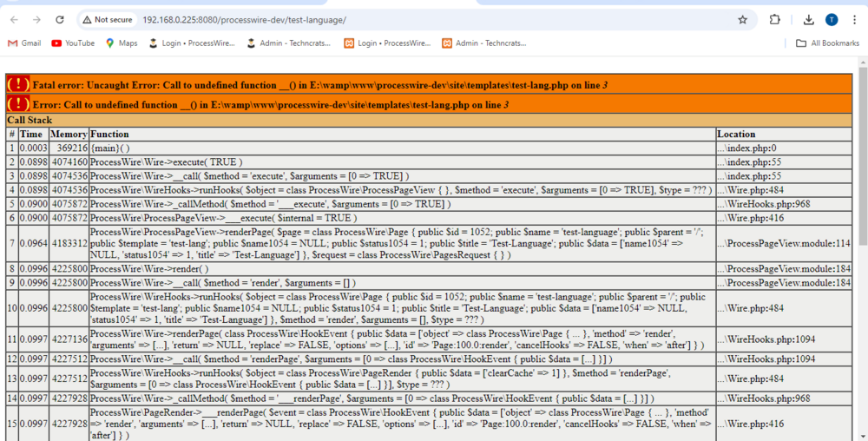Open the second Login • ProcessWire bookmark

(387, 43)
